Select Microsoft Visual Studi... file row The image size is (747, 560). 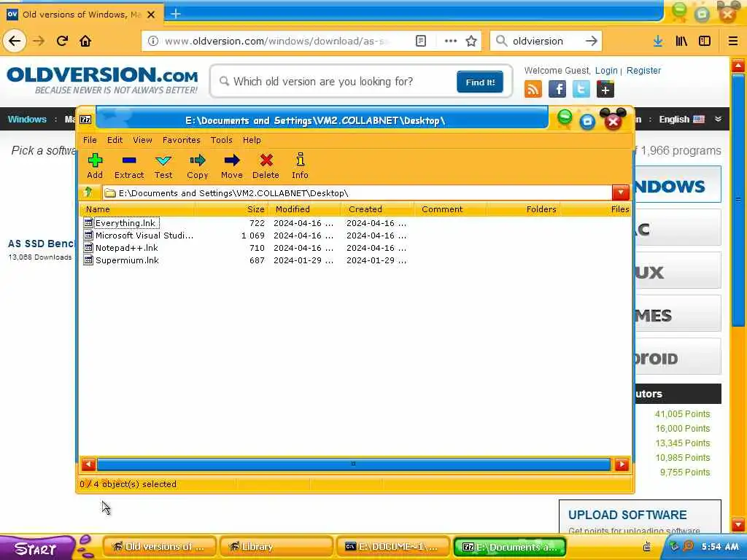click(x=355, y=236)
